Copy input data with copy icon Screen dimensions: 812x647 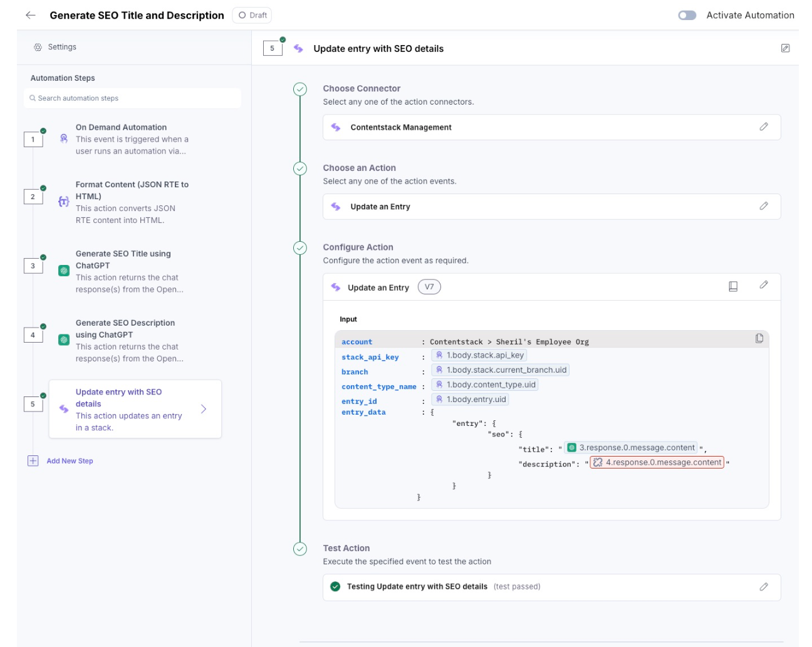tap(759, 338)
